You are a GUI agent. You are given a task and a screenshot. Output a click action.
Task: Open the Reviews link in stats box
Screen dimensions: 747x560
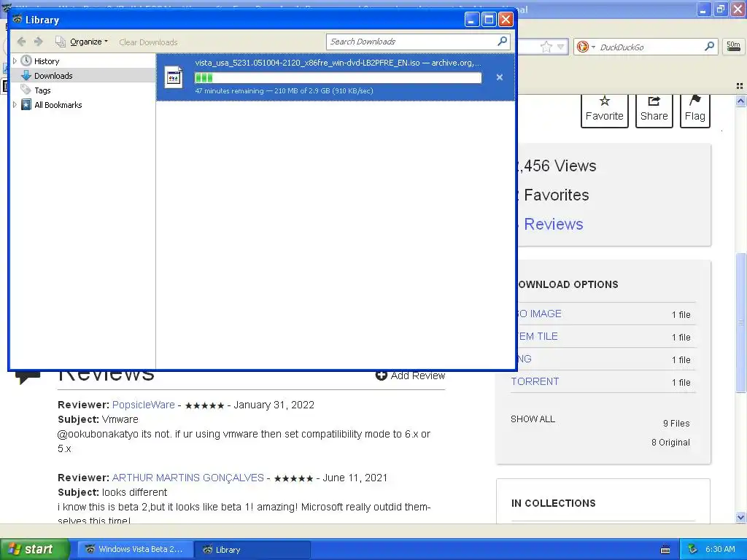click(x=553, y=224)
